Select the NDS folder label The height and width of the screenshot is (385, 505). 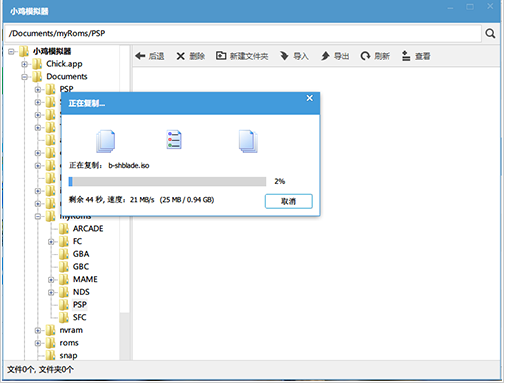[x=81, y=292]
